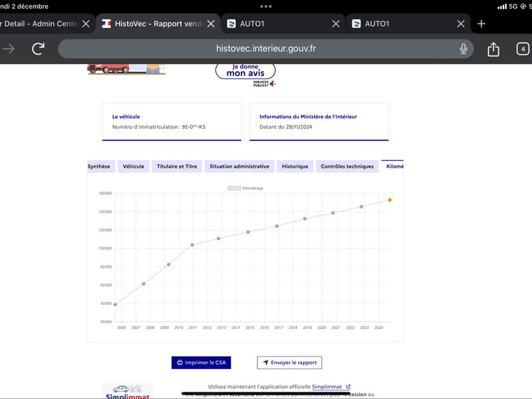532x399 pixels.
Task: Tap the microphone icon in address bar
Action: point(463,49)
